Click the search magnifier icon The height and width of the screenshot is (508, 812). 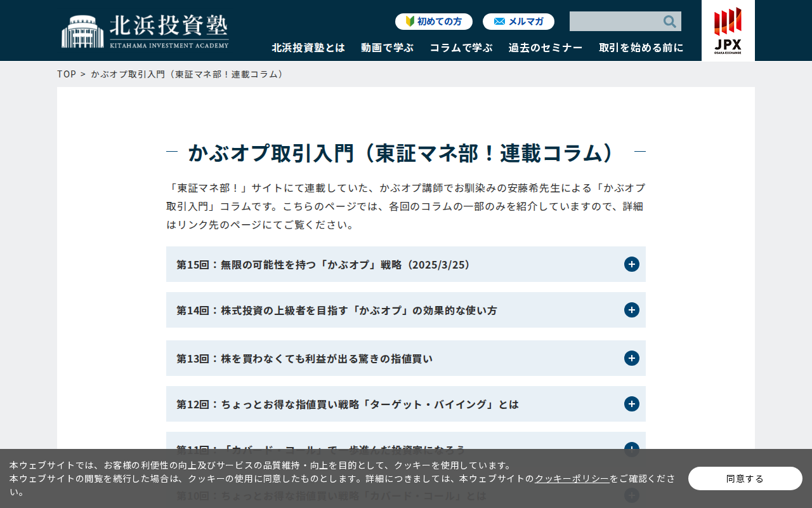(670, 22)
